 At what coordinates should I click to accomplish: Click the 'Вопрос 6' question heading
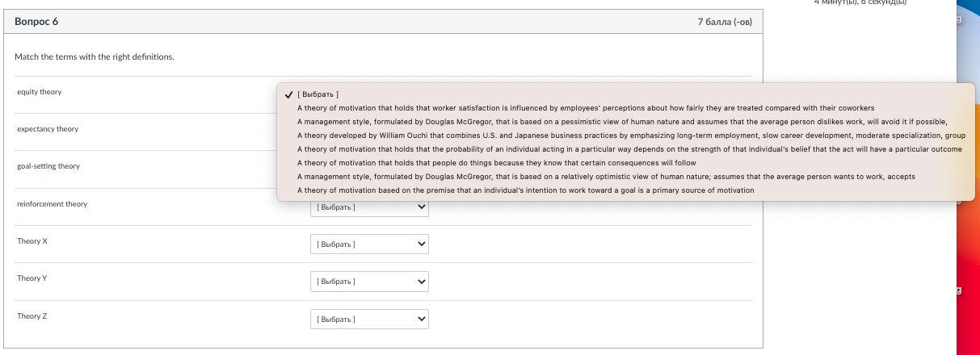coord(36,22)
